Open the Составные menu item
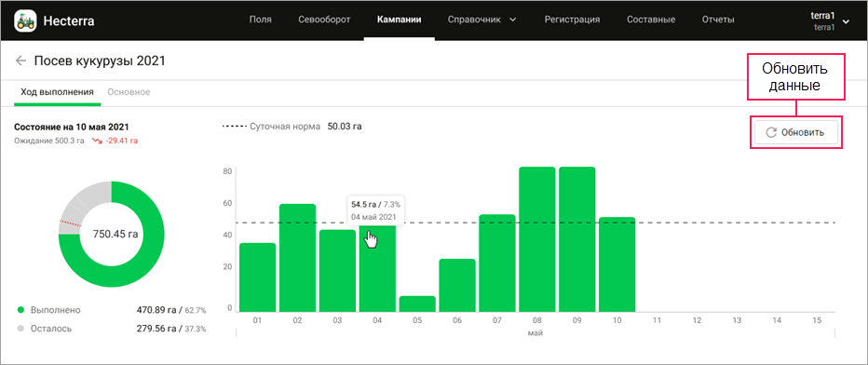 coord(650,20)
